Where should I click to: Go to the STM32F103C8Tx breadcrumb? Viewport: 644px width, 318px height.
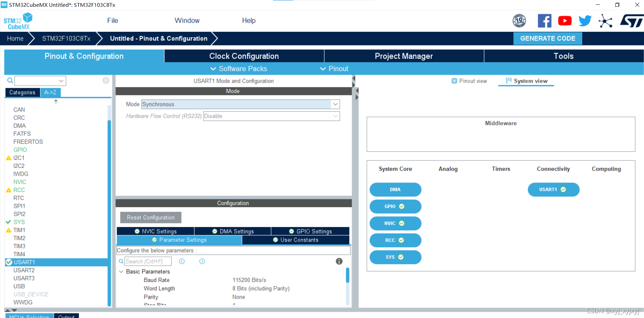(x=66, y=39)
